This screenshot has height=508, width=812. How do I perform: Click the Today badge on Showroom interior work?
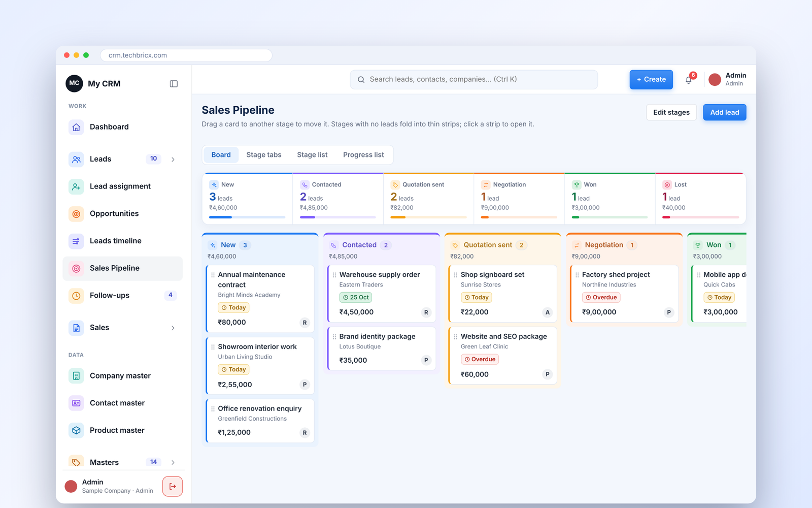point(233,370)
